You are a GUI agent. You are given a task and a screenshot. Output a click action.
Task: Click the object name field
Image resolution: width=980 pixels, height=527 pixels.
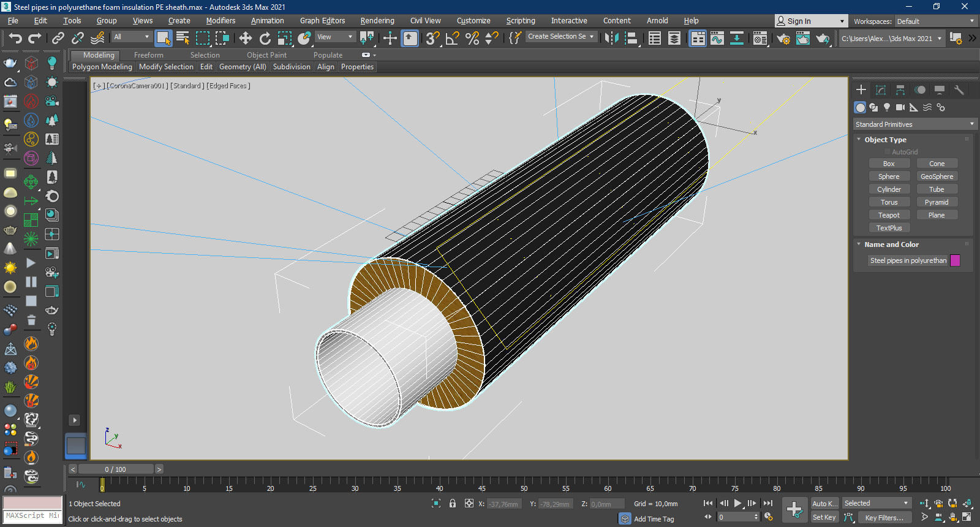(x=908, y=260)
